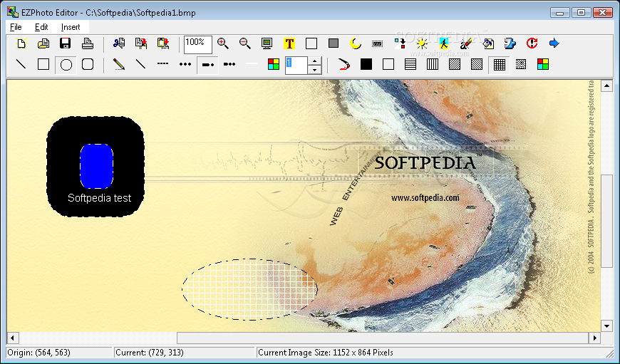
Task: Click the 100% zoom level field
Action: pos(197,44)
